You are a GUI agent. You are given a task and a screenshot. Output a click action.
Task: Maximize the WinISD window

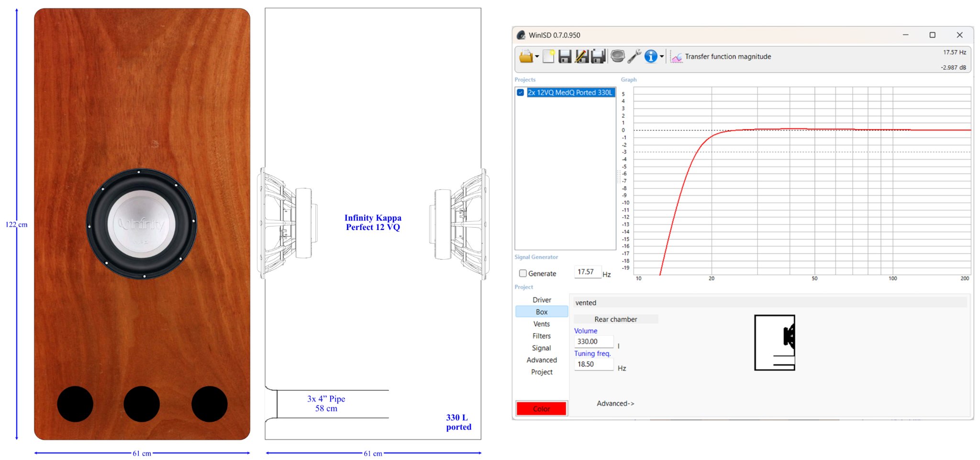[x=932, y=35]
